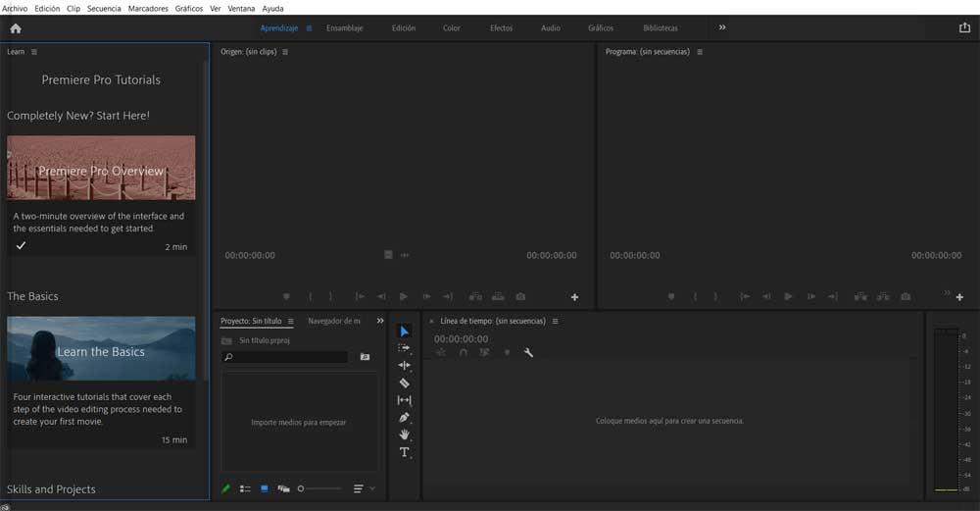The image size is (980, 511).
Task: Switch Project panel to list view
Action: tap(245, 488)
